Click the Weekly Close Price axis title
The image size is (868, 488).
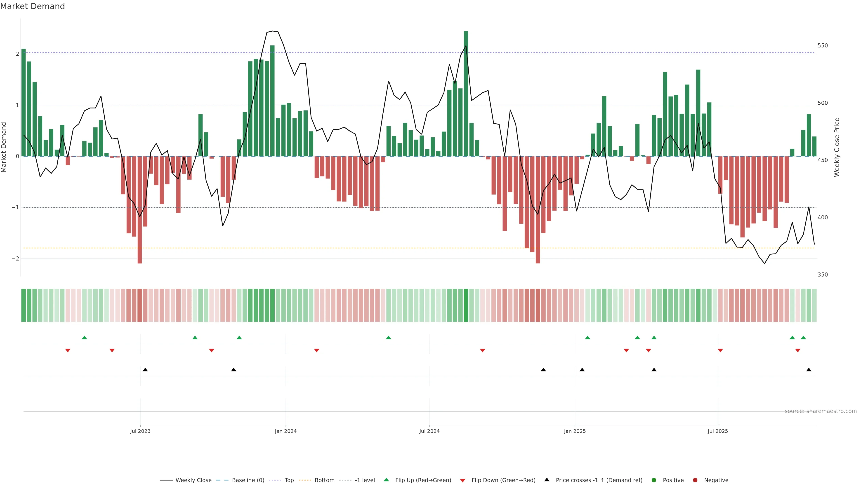pyautogui.click(x=837, y=147)
